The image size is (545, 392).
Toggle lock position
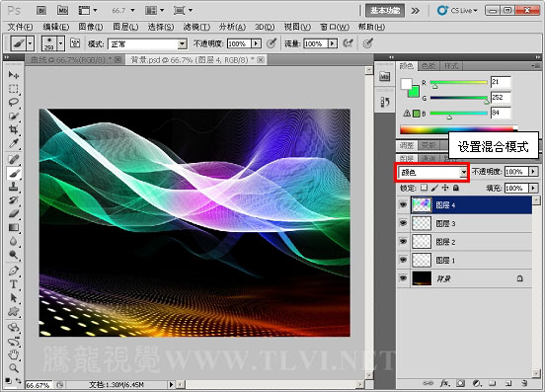pyautogui.click(x=445, y=188)
